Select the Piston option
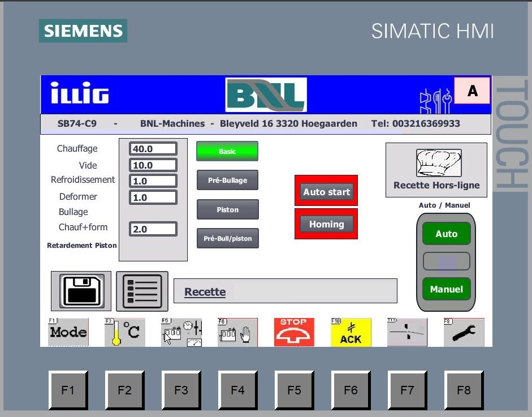Viewport: 532px width, 417px height. point(227,209)
